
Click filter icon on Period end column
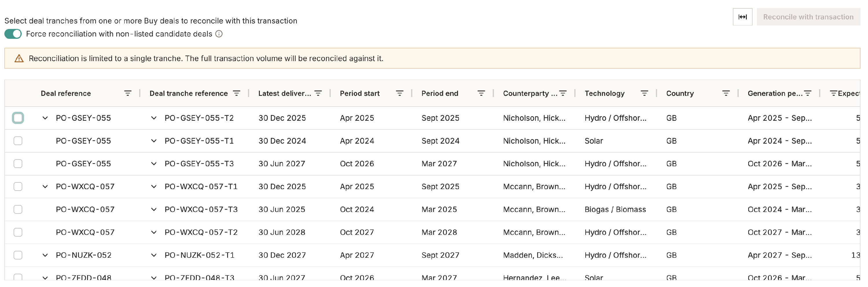(481, 94)
